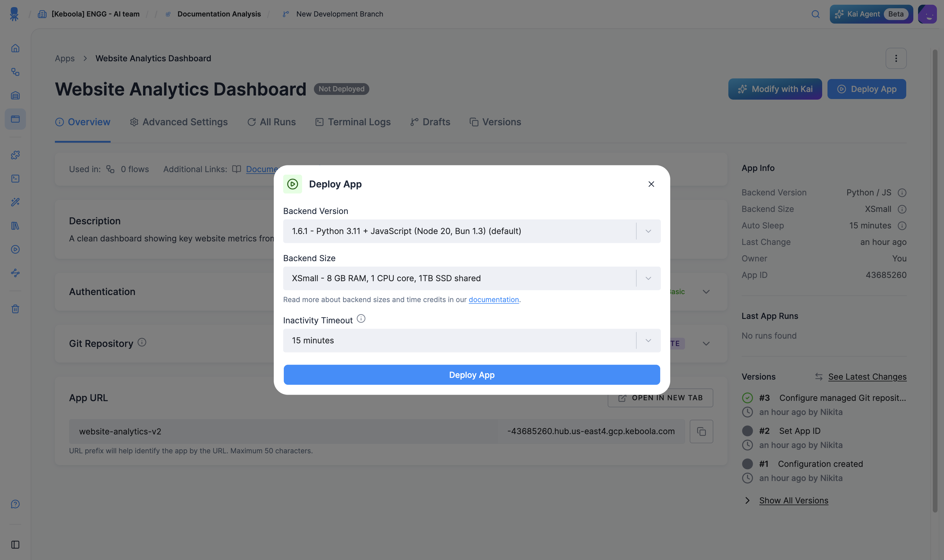Switch to the Advanced Settings tab

[178, 122]
